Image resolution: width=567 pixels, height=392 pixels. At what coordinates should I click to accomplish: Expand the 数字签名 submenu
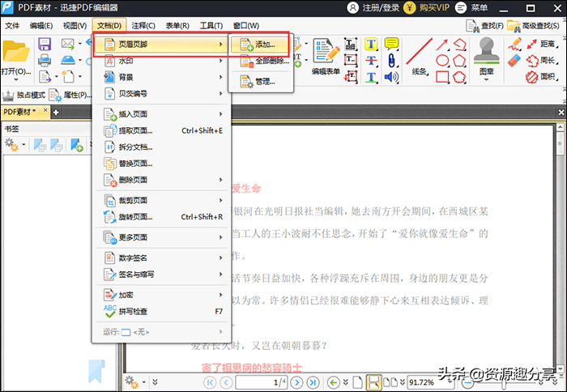pyautogui.click(x=161, y=258)
